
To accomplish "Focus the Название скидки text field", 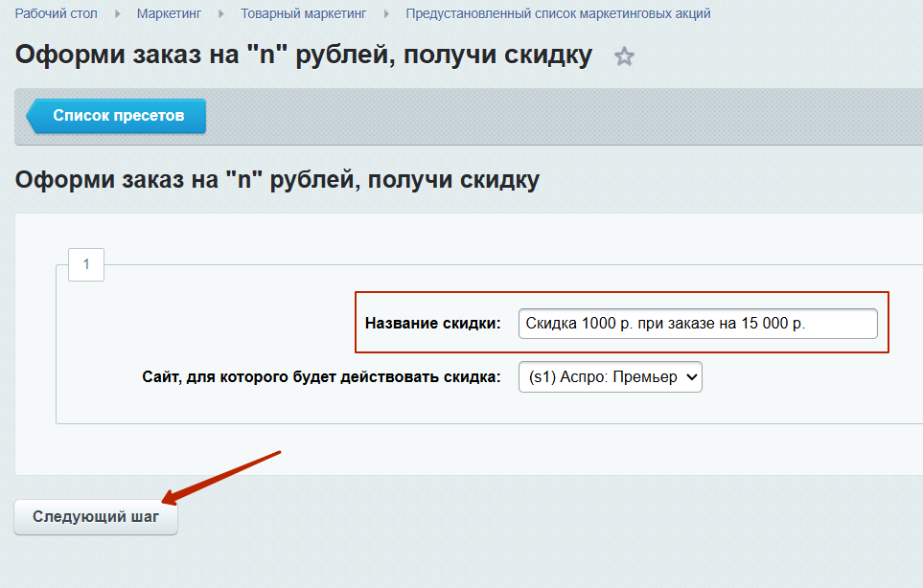I will pos(697,324).
